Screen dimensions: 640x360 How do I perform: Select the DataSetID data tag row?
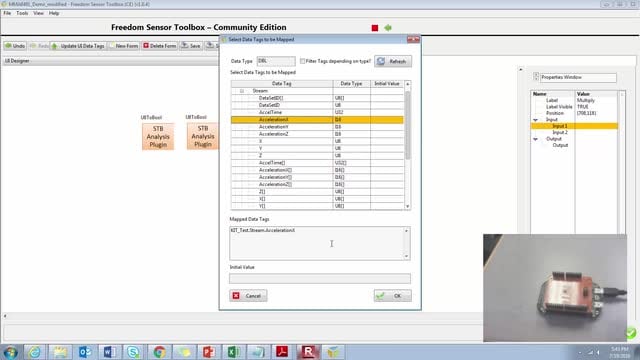(317, 105)
